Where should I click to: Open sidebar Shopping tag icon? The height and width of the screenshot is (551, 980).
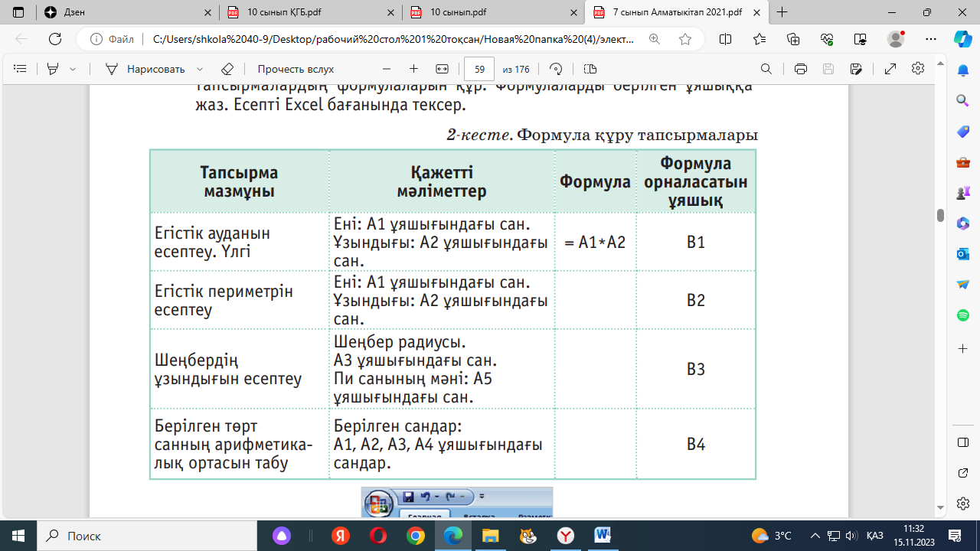tap(963, 132)
